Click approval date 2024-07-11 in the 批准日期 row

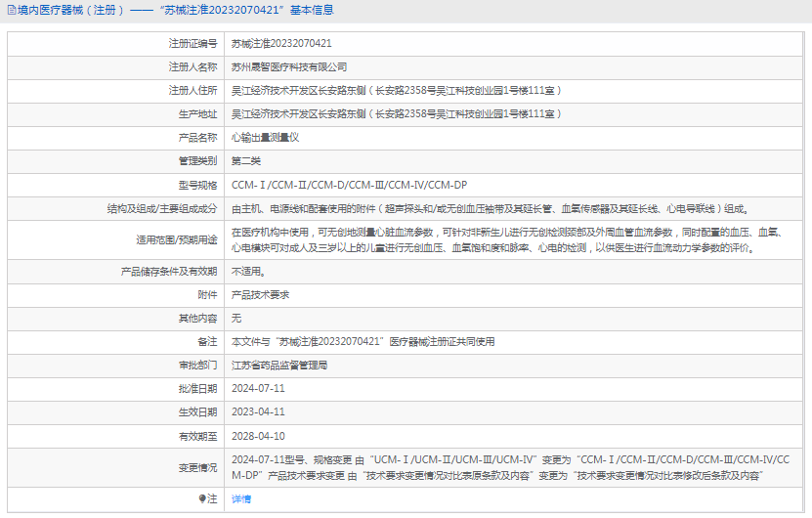coord(258,389)
